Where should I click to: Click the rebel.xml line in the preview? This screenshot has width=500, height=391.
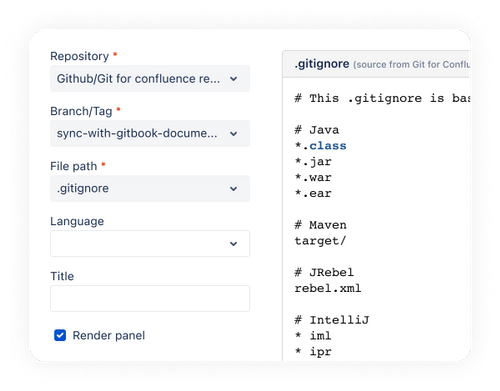tap(328, 288)
